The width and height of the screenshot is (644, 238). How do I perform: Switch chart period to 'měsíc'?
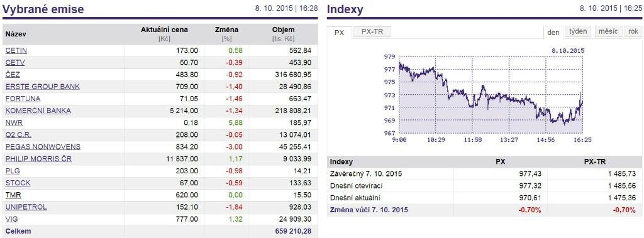tap(608, 32)
